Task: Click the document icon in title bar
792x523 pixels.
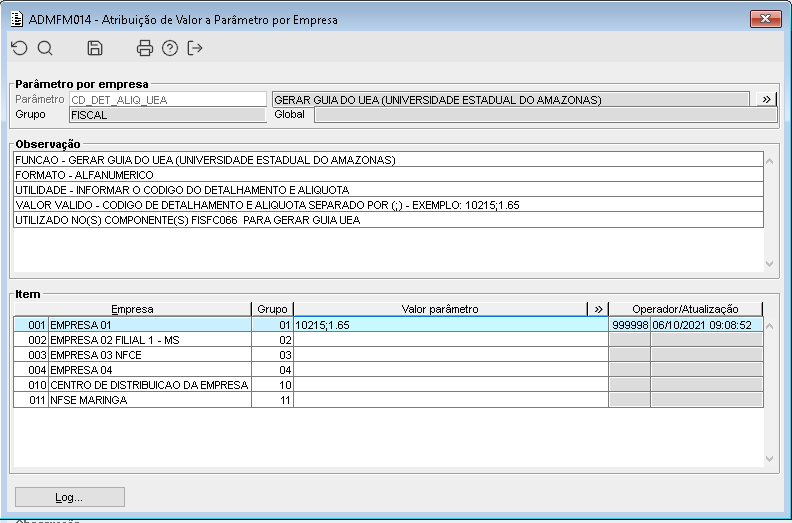Action: click(17, 19)
